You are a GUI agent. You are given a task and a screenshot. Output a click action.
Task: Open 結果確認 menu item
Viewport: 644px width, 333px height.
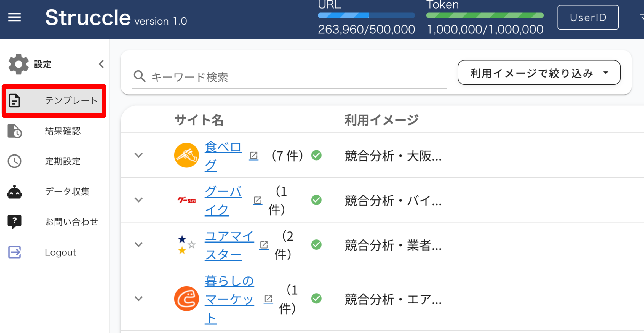point(62,131)
